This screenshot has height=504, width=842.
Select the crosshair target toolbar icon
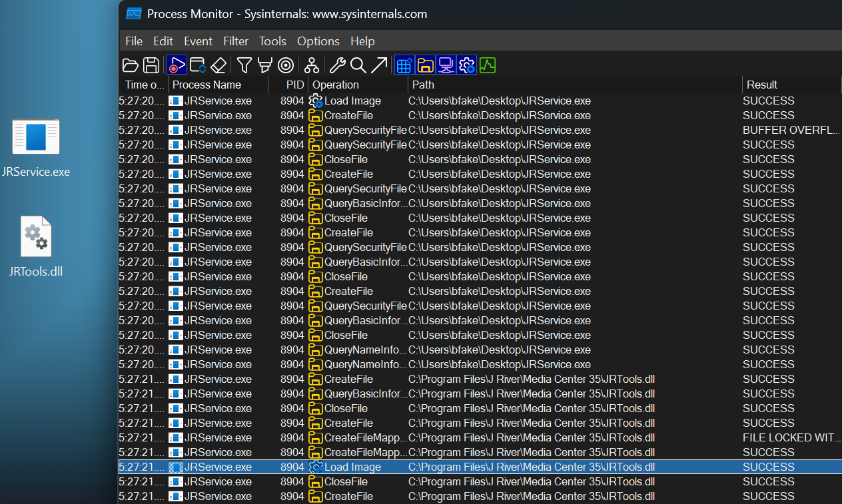pyautogui.click(x=286, y=65)
